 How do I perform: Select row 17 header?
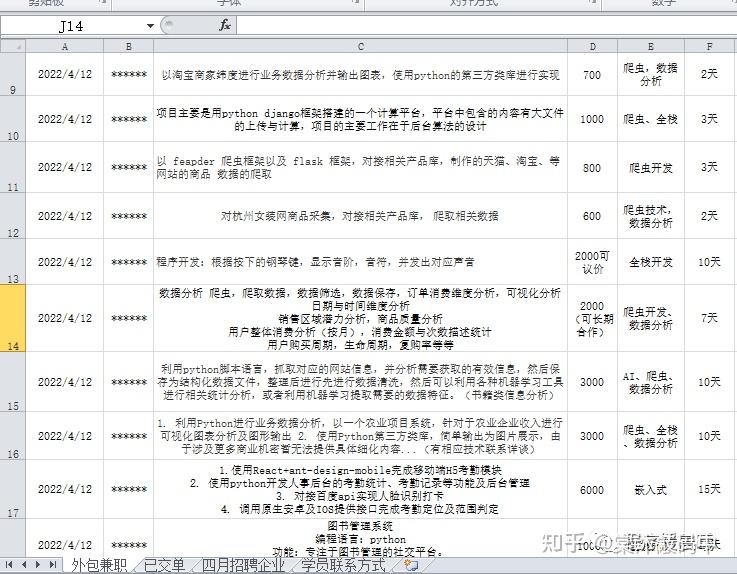click(13, 489)
